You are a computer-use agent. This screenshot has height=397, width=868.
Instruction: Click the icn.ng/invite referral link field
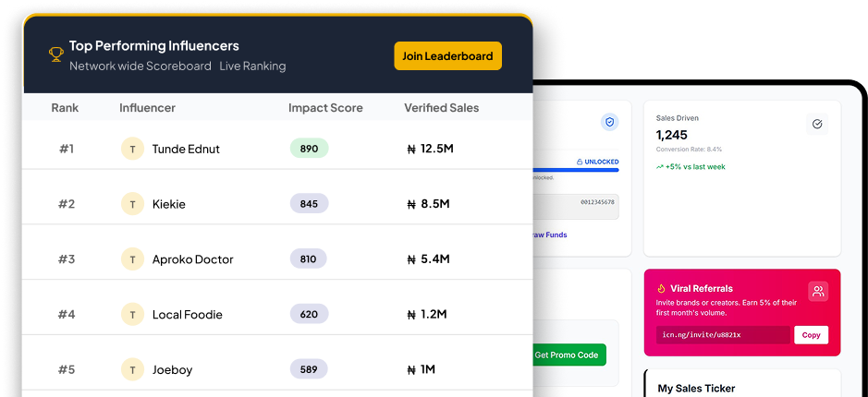pyautogui.click(x=722, y=335)
